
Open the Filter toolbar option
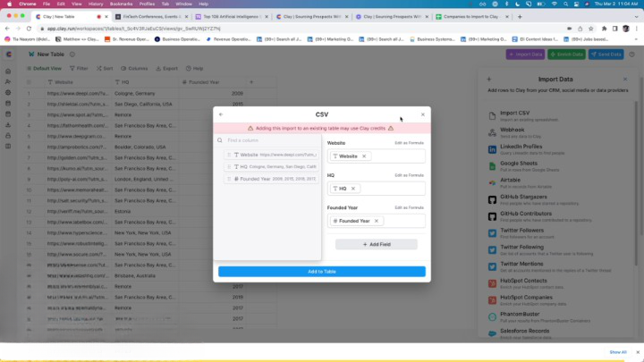[79, 69]
